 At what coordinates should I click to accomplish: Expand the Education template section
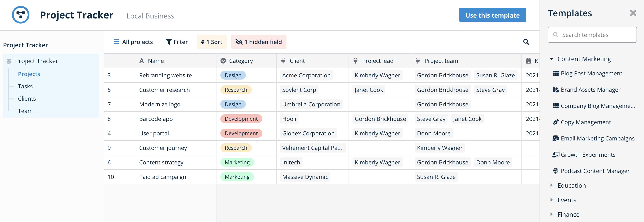(x=552, y=185)
